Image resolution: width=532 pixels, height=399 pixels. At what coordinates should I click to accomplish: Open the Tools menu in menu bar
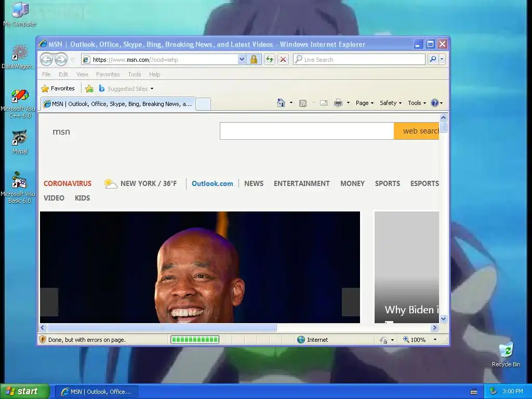[x=135, y=74]
